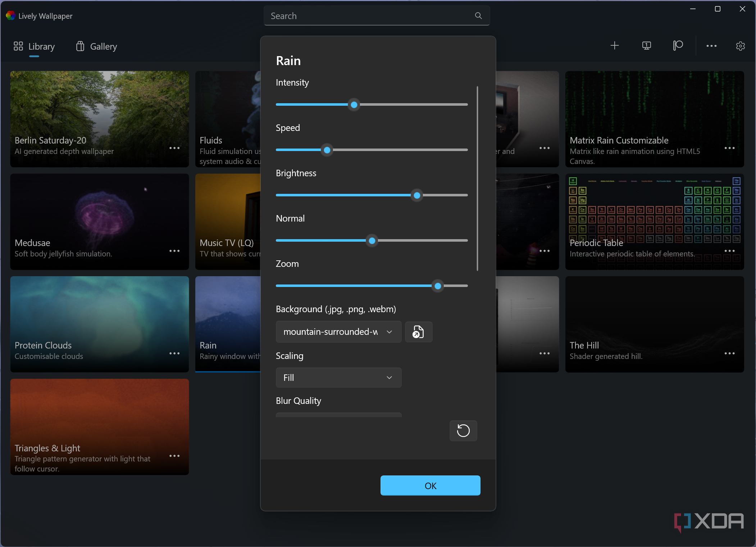The image size is (756, 547).
Task: Open more options for Matrix Rain Customizable
Action: pyautogui.click(x=729, y=148)
